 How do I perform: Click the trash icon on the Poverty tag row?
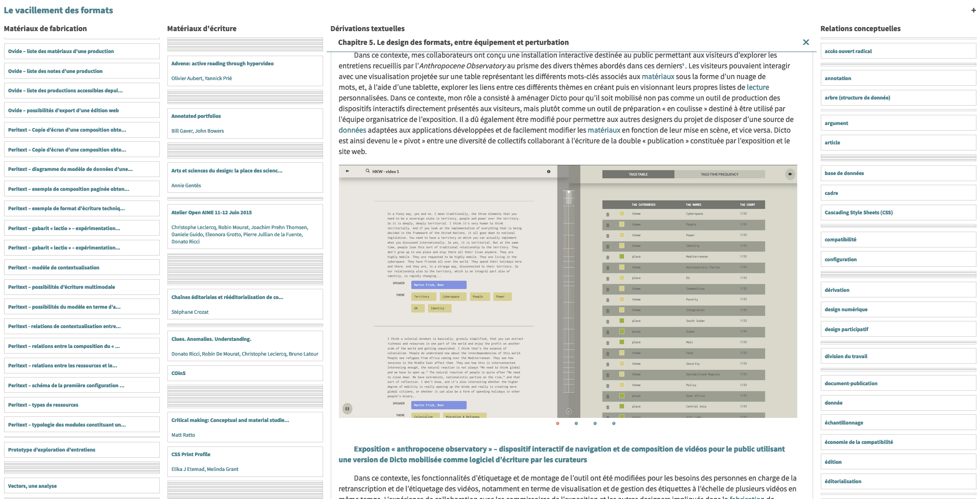point(608,300)
